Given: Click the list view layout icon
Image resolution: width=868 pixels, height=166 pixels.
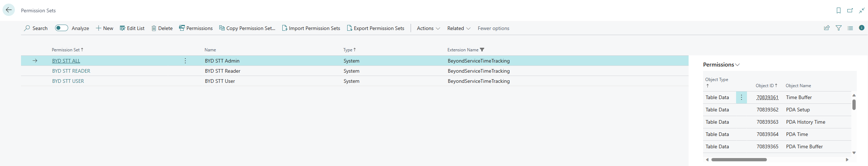Looking at the screenshot, I should click(x=850, y=28).
